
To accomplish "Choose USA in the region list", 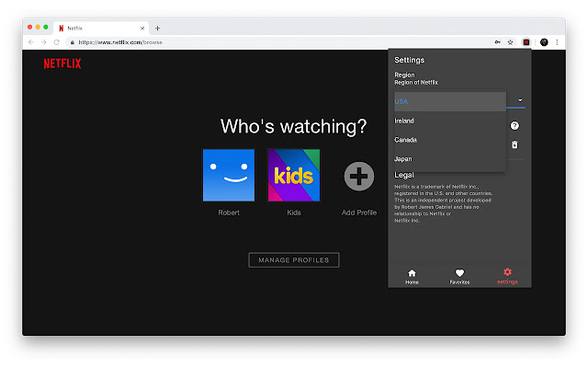I will tap(450, 101).
